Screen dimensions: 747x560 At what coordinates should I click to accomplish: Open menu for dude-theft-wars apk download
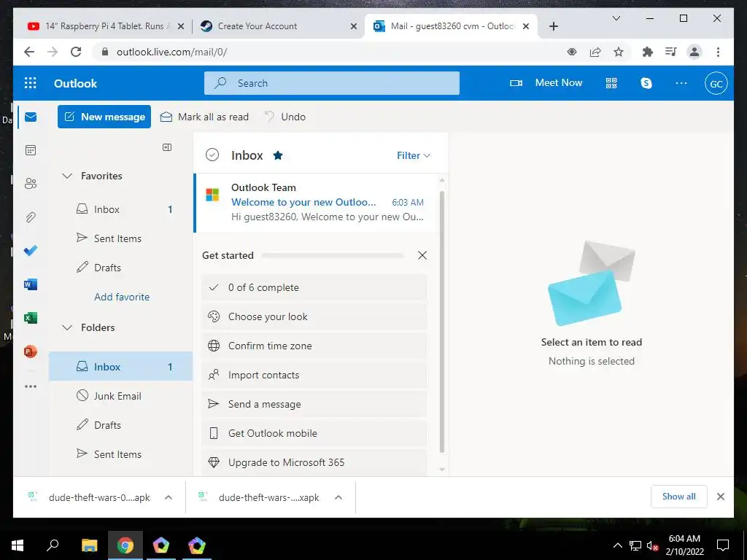pyautogui.click(x=169, y=497)
